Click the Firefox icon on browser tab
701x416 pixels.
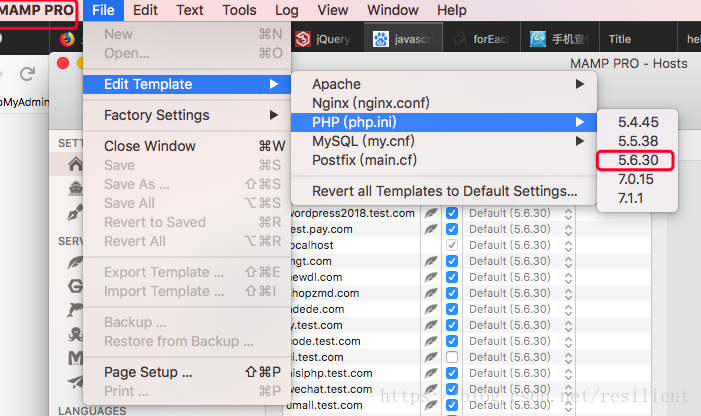coord(67,39)
